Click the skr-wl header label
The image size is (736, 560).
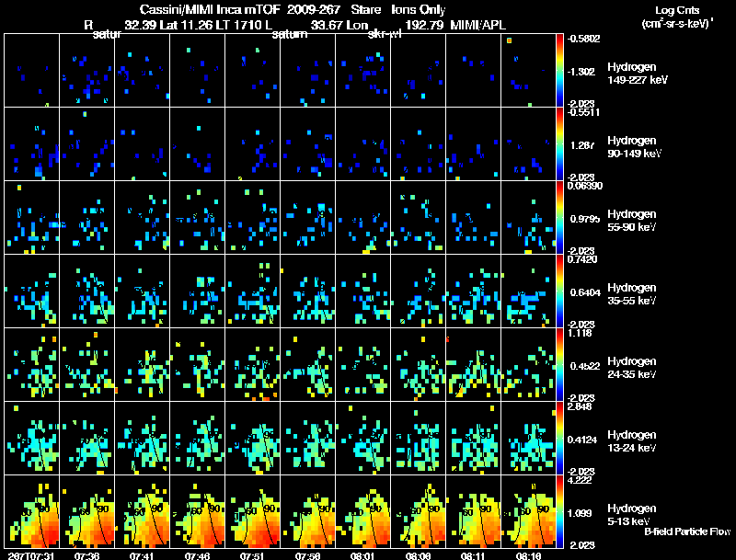click(385, 34)
